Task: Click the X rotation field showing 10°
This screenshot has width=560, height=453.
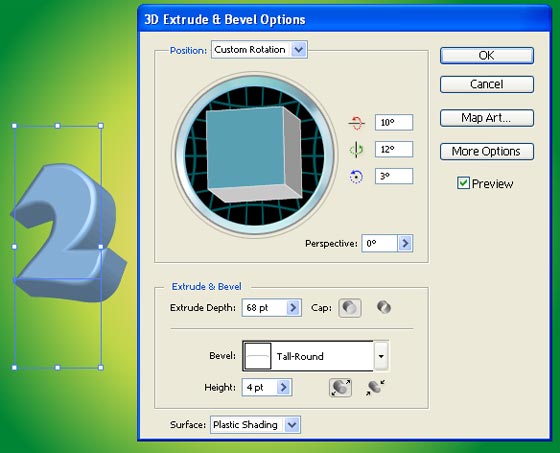Action: (394, 123)
